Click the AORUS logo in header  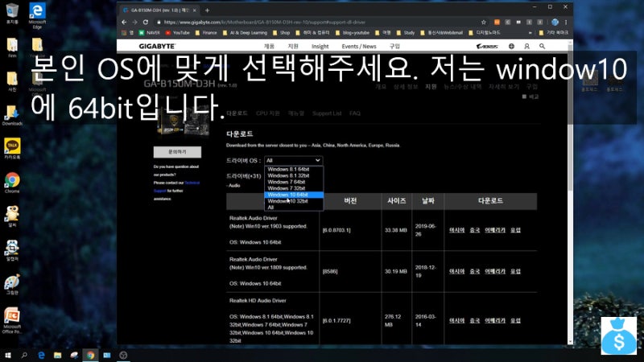coord(487,47)
